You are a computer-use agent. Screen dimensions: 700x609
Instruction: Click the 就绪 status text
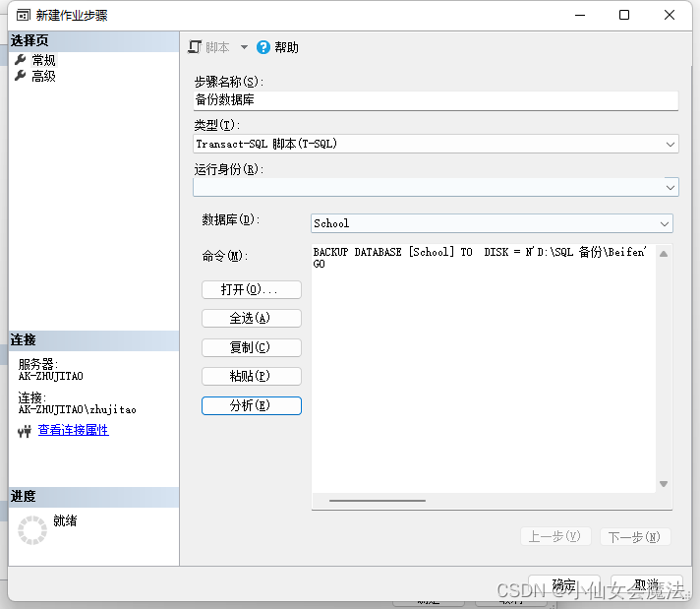tap(65, 520)
